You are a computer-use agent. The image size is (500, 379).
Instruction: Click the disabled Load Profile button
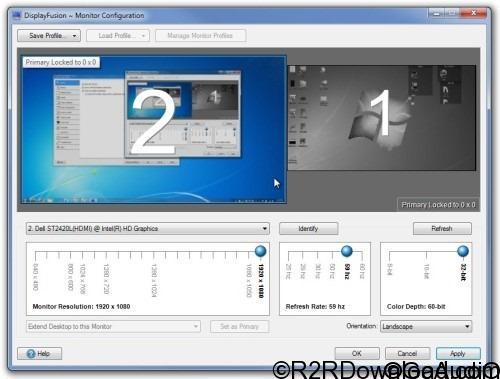pos(118,36)
